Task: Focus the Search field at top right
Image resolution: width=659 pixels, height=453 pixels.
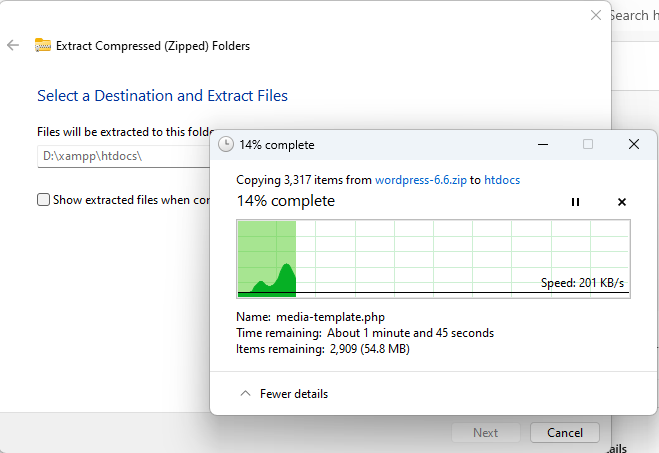Action: [634, 15]
